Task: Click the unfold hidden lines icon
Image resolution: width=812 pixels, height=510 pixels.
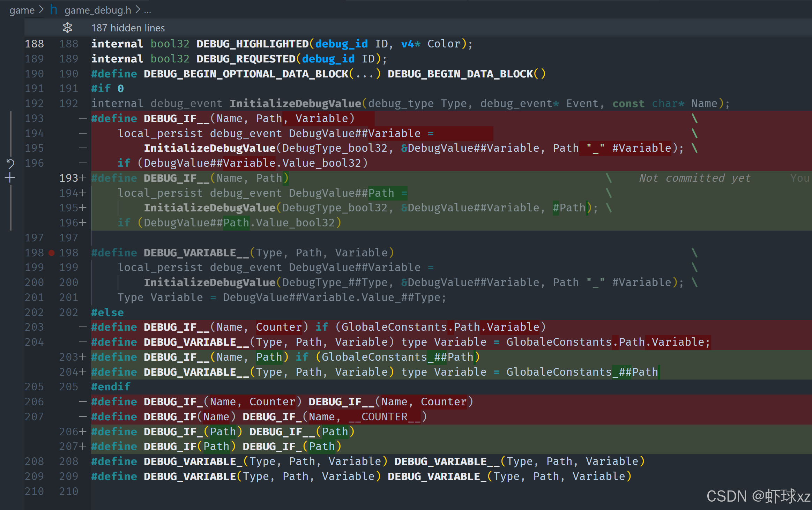Action: pos(67,28)
